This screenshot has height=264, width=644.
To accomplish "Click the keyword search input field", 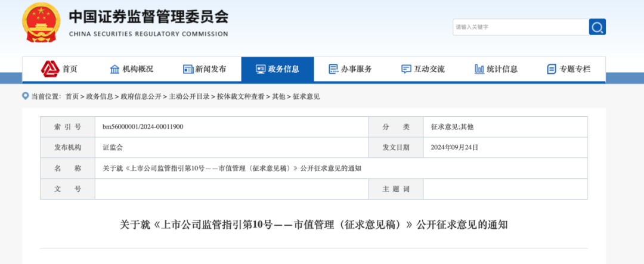I will coord(521,27).
